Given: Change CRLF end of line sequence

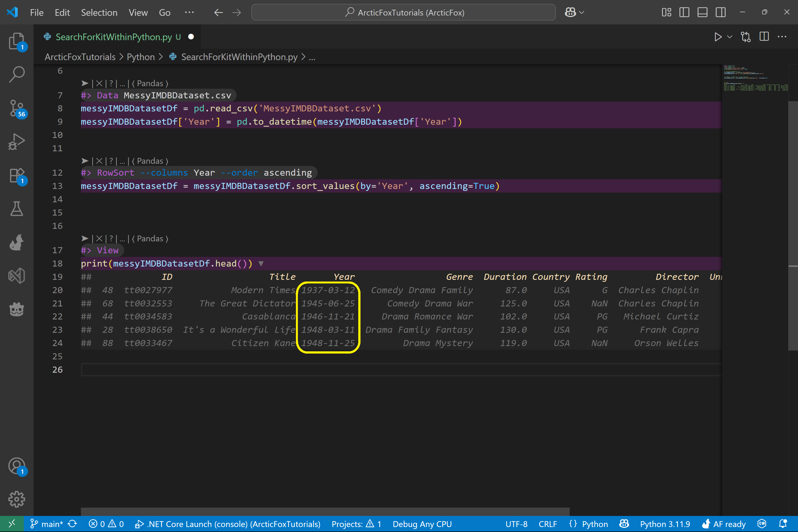Looking at the screenshot, I should 548,524.
